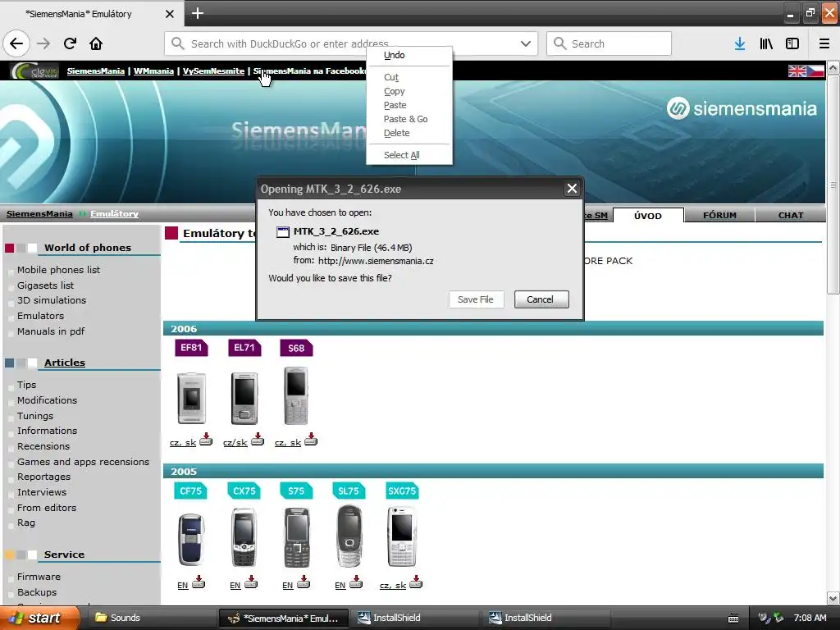
Task: Switch language using the UK flag
Action: (x=797, y=71)
